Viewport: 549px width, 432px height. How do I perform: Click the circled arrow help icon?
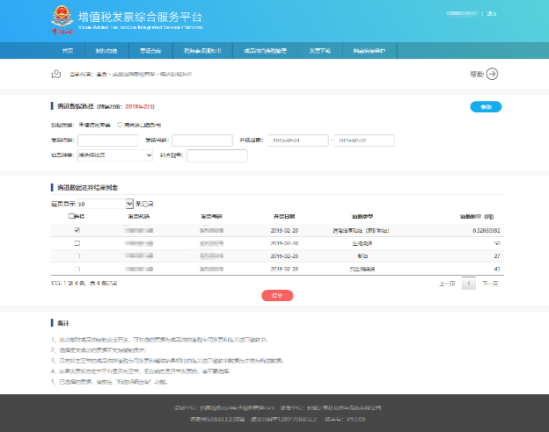tap(492, 74)
